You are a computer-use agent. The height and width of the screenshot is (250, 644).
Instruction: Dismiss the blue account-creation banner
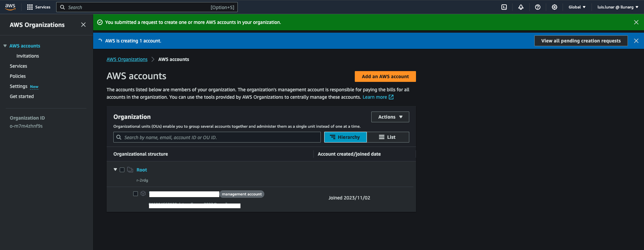coord(636,41)
